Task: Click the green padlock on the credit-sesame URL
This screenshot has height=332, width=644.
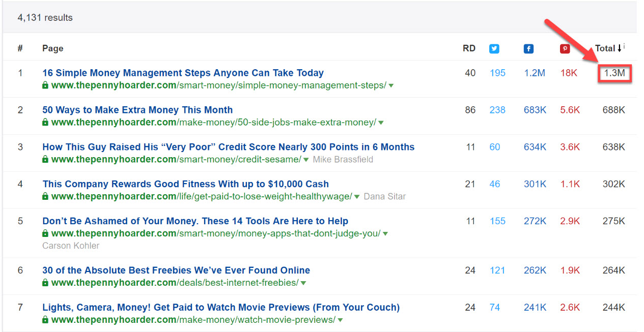Action: pos(45,160)
